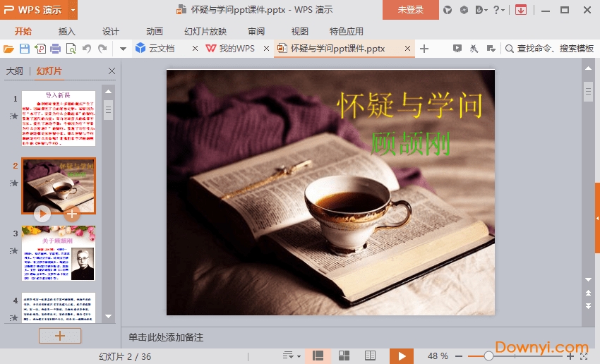Redo the last action

pos(102,49)
